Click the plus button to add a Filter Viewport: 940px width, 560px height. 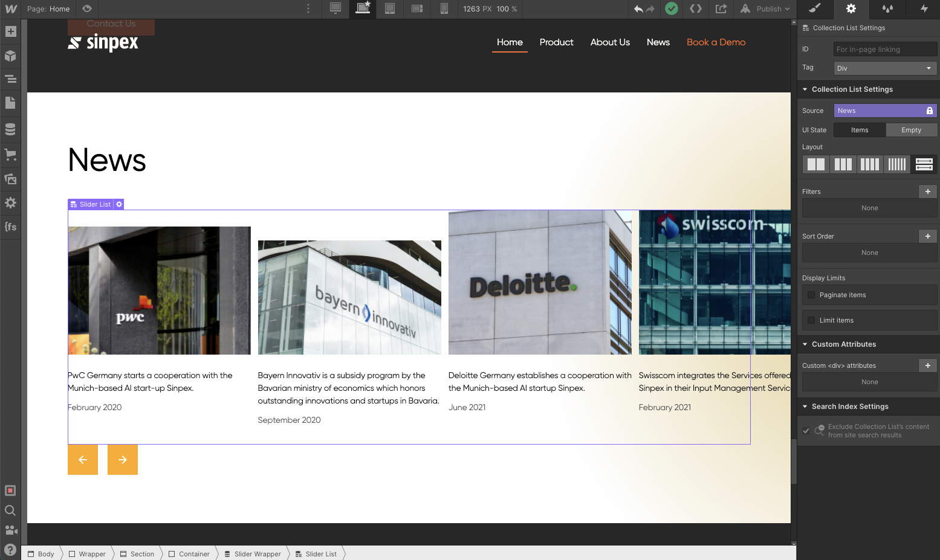tap(927, 191)
